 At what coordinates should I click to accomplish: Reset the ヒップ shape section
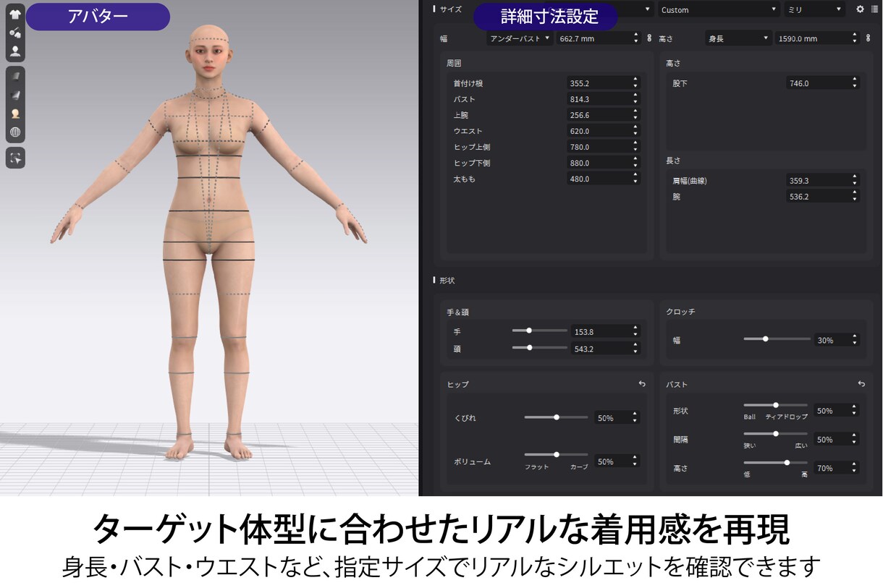[642, 384]
